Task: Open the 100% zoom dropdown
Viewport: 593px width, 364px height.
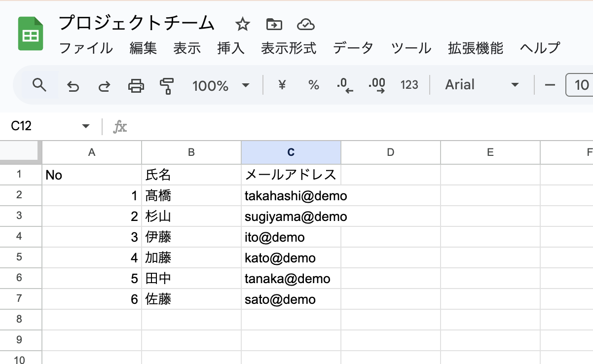Action: [x=221, y=86]
